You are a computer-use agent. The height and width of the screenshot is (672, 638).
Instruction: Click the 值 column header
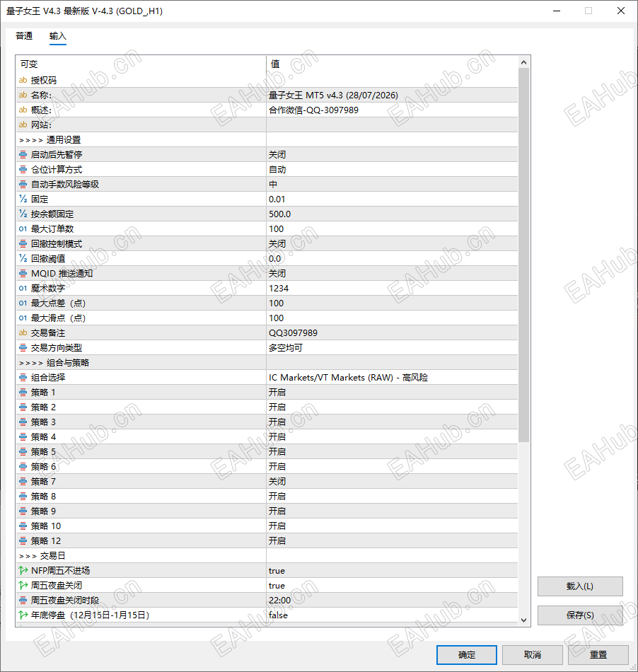[392, 64]
